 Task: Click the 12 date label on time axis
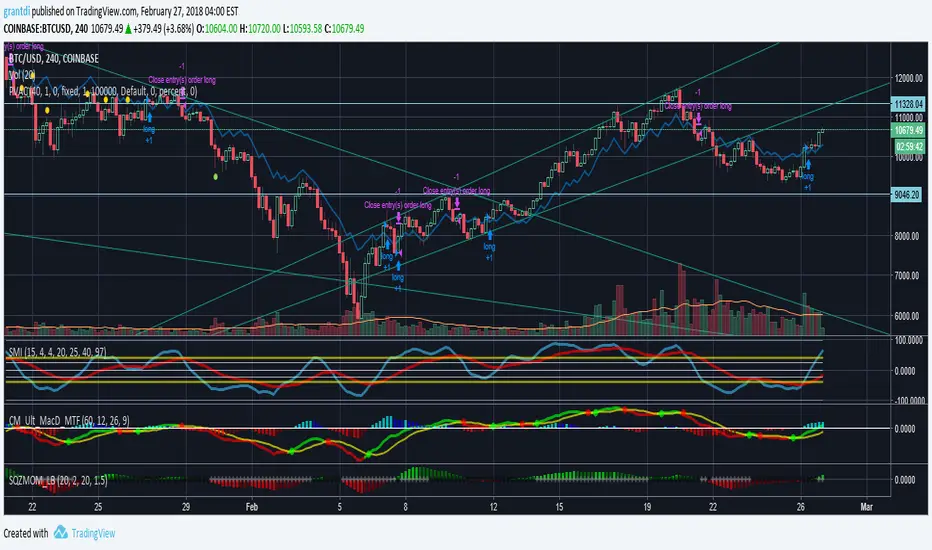coord(493,507)
